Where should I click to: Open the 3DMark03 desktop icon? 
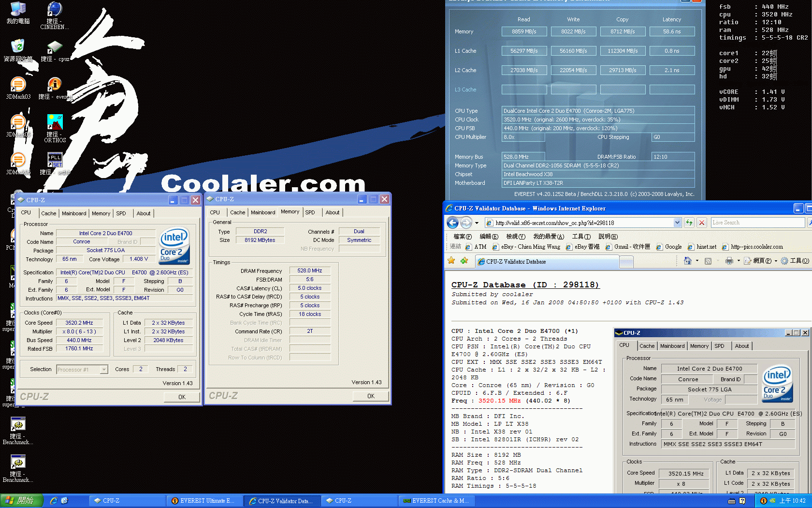click(18, 88)
